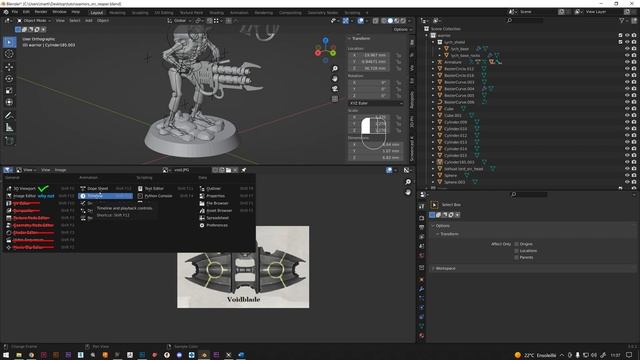Viewport: 640px width, 360px height.
Task: Select the Rotate tool in viewport toolbar
Action: point(9,78)
